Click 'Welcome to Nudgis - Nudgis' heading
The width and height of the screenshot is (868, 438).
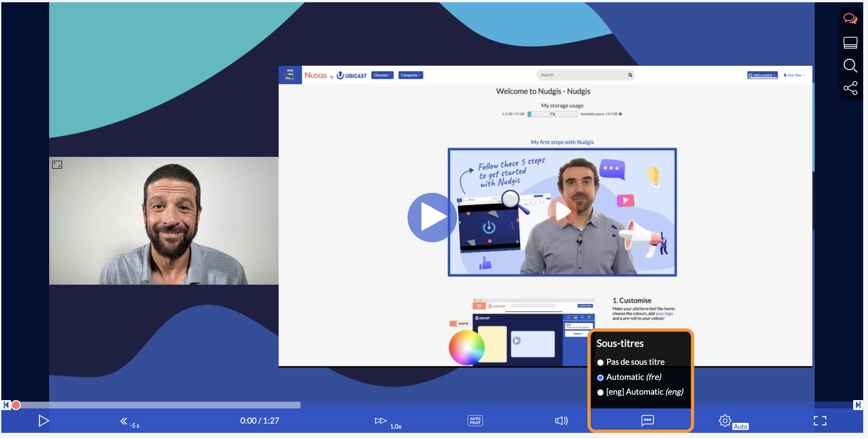(543, 91)
